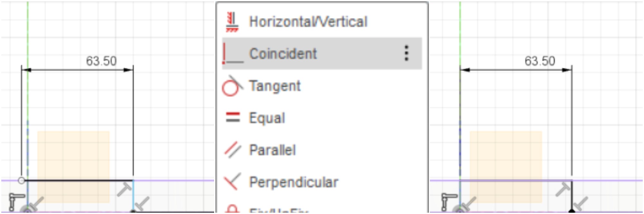Image resolution: width=644 pixels, height=214 pixels.
Task: Select the Parallel menu entry
Action: (x=272, y=150)
